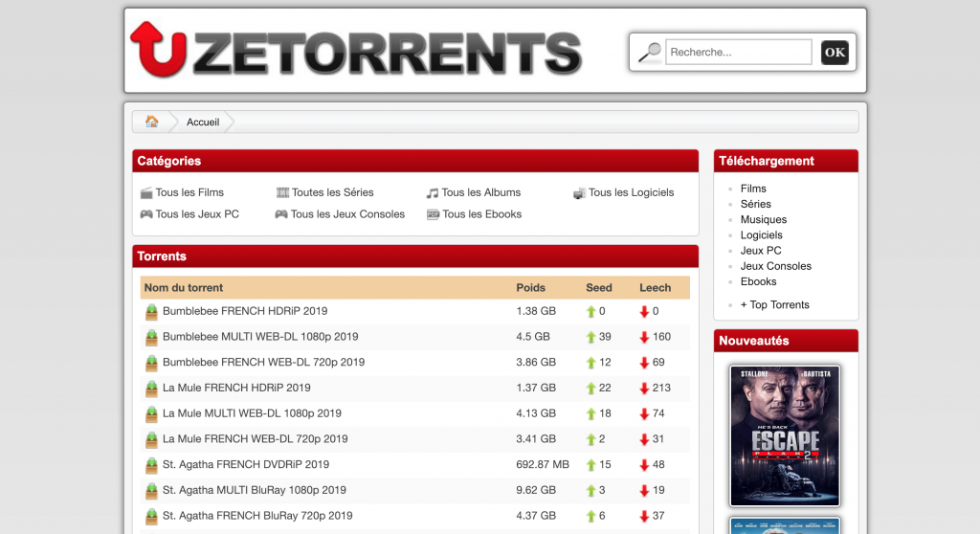Open the Tous les Logiciels category

point(632,192)
